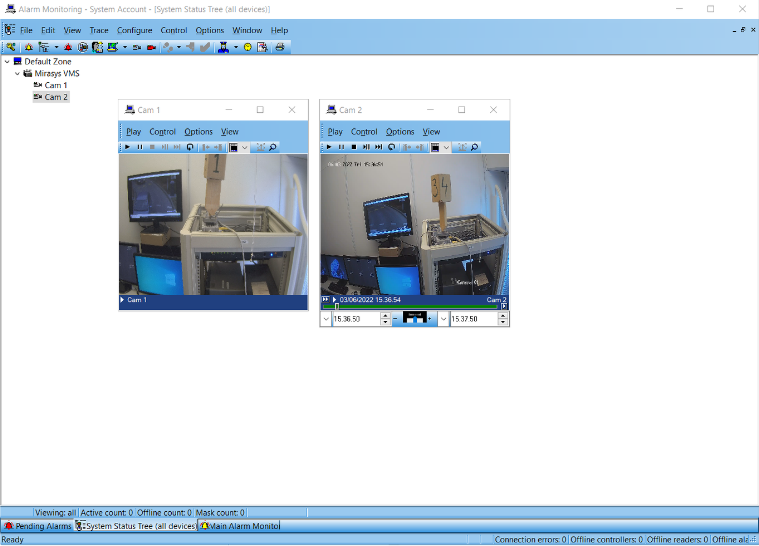
Task: Open the start time dropdown in Cam 2
Action: click(326, 319)
